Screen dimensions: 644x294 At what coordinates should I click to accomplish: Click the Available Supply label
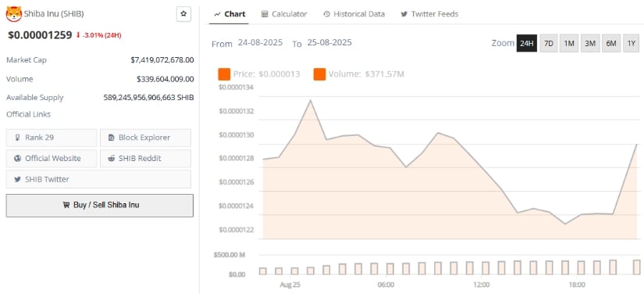pyautogui.click(x=35, y=98)
